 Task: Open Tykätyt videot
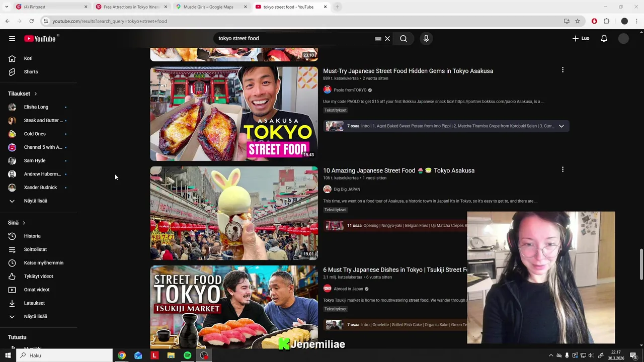38,276
